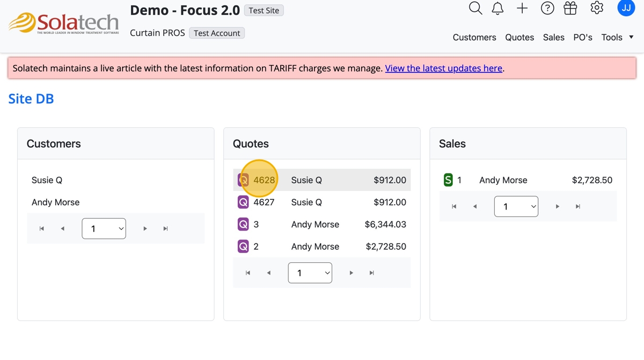Click the plus add-new icon
This screenshot has width=644, height=360.
pos(522,8)
